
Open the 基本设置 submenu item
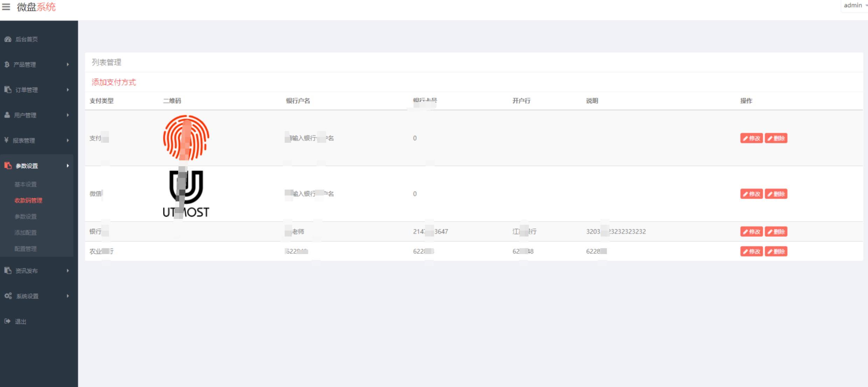coord(26,184)
